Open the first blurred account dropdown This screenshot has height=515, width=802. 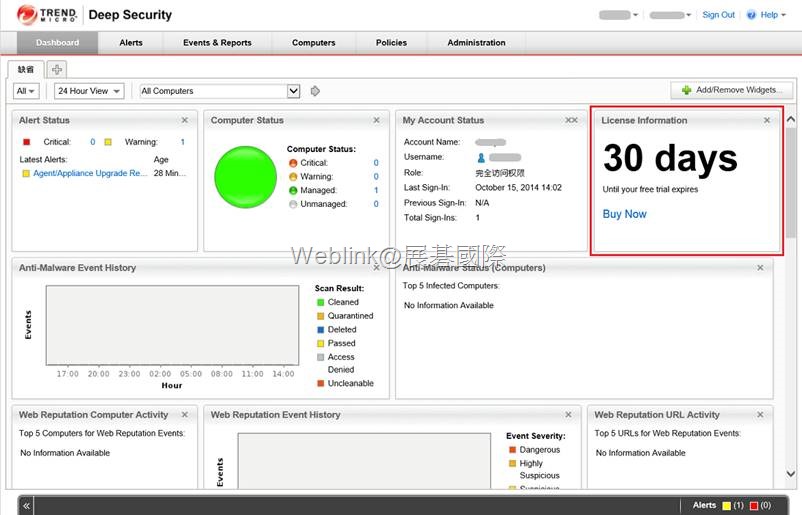pyautogui.click(x=618, y=15)
